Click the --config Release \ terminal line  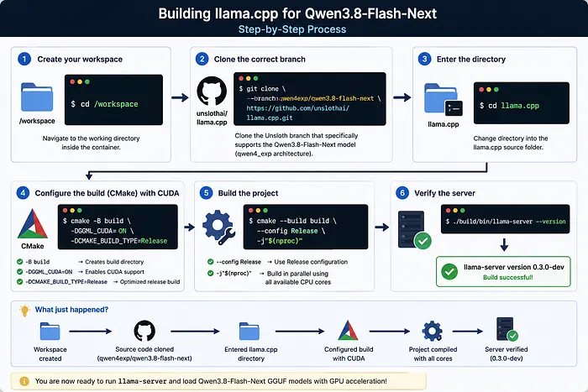[x=291, y=231]
